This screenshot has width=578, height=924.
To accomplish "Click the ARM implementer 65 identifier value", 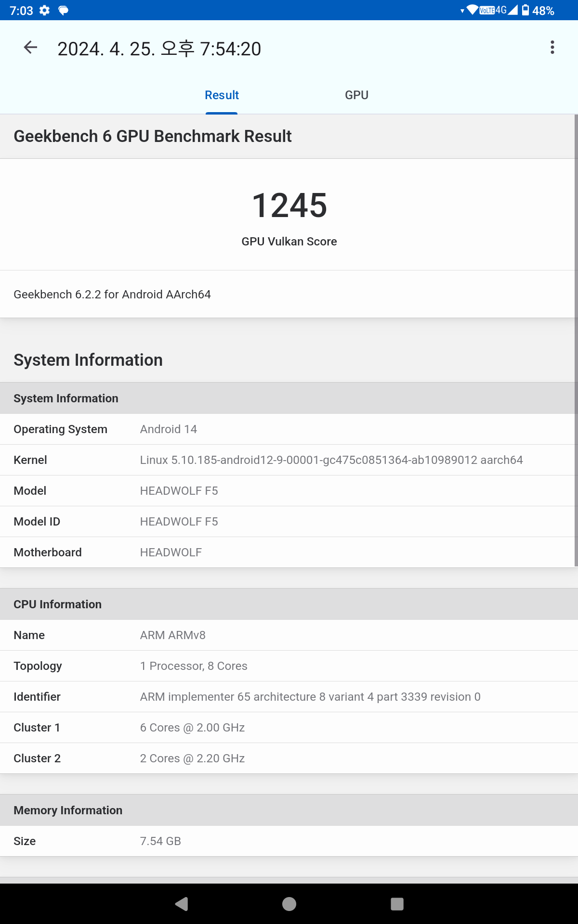I will point(310,697).
